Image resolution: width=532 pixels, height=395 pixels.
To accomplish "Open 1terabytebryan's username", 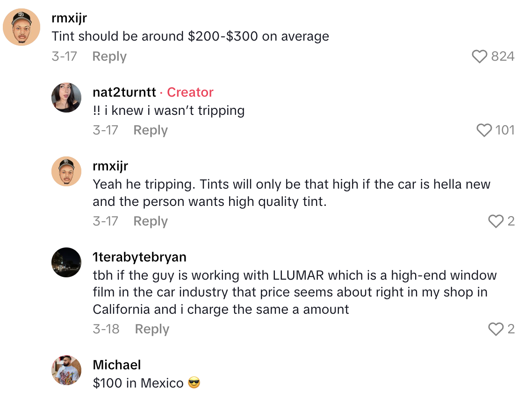I will point(139,257).
